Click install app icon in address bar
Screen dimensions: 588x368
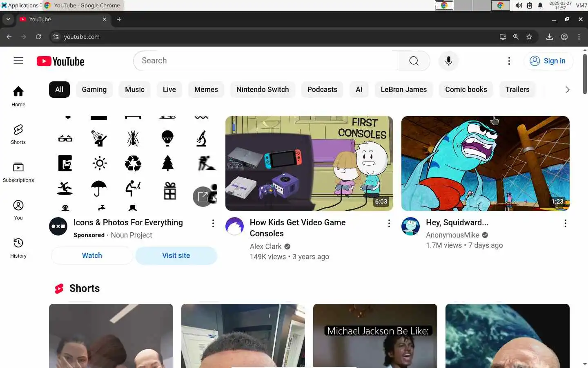point(503,37)
